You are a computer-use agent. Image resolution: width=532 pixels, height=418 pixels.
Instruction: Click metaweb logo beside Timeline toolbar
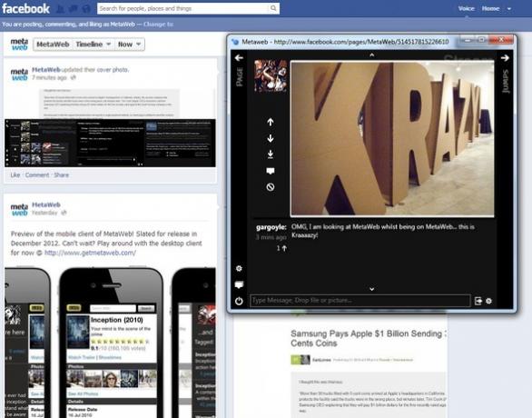pos(19,45)
